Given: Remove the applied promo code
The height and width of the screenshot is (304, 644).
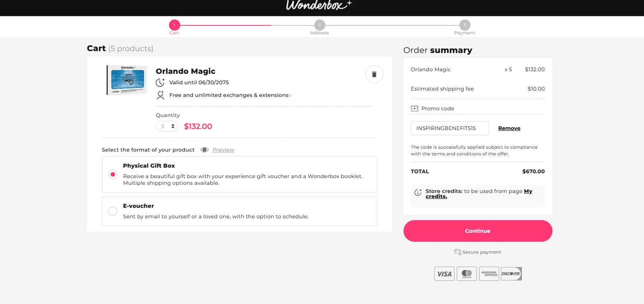Looking at the screenshot, I should click(509, 128).
